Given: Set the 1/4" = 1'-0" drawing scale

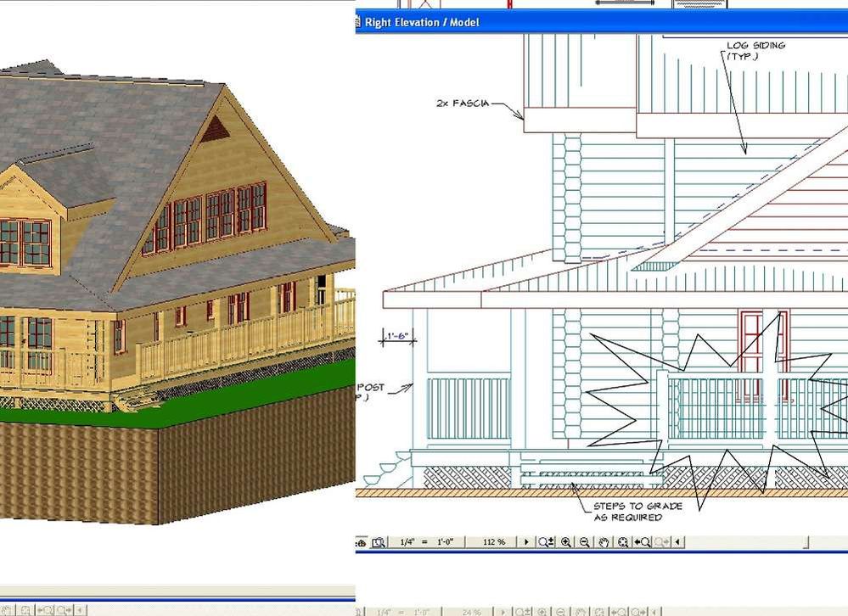Looking at the screenshot, I should pos(426,542).
